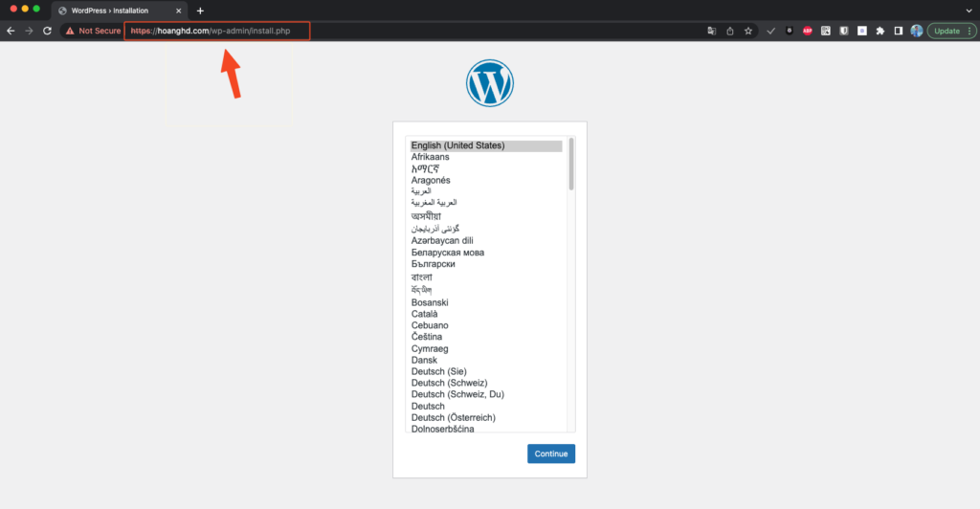Screen dimensions: 980x509
Task: Select Deutsch (Sie) language
Action: pyautogui.click(x=438, y=371)
